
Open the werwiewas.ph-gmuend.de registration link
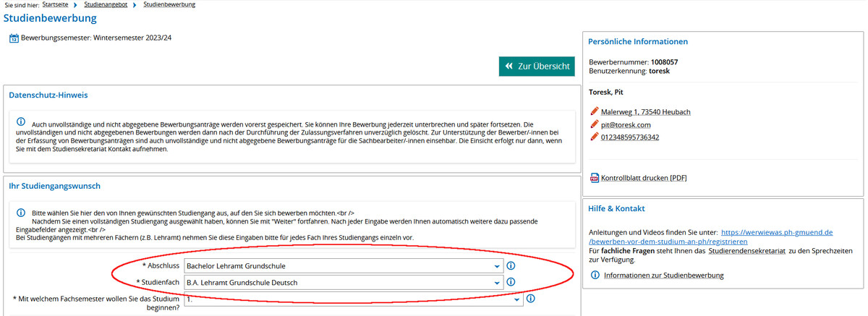[777, 233]
